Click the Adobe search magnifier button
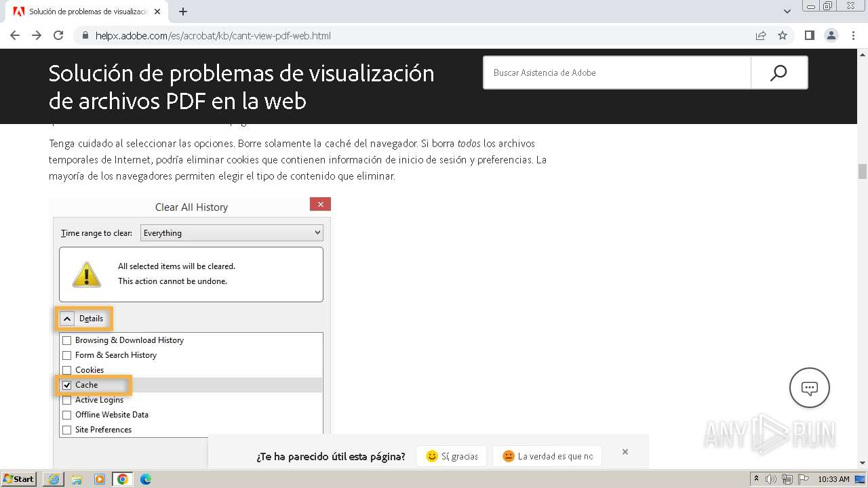The height and width of the screenshot is (488, 868). pos(778,73)
